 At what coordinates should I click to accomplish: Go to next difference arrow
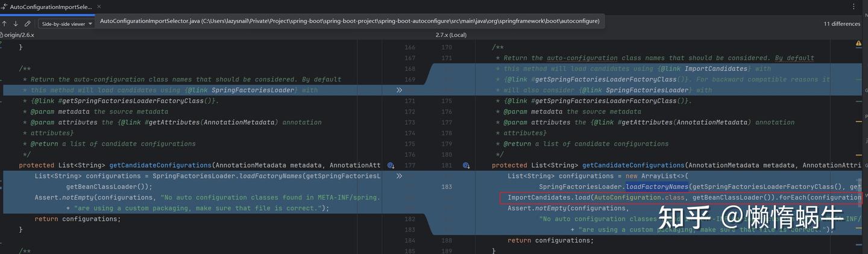[16, 24]
